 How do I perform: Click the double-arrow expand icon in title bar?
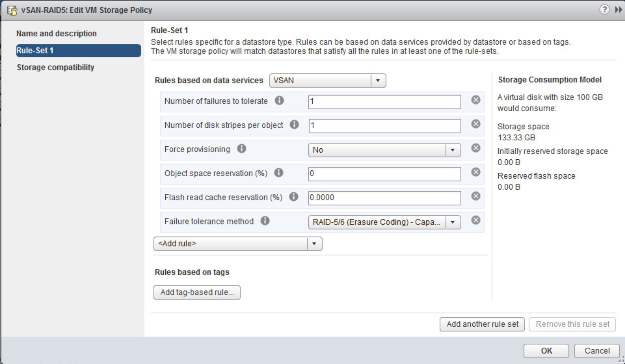[x=618, y=10]
